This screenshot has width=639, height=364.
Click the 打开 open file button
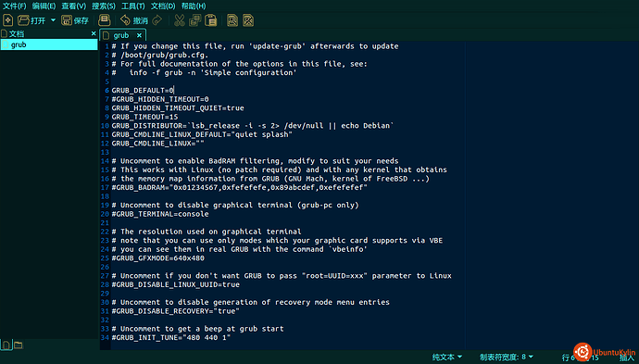pos(31,20)
